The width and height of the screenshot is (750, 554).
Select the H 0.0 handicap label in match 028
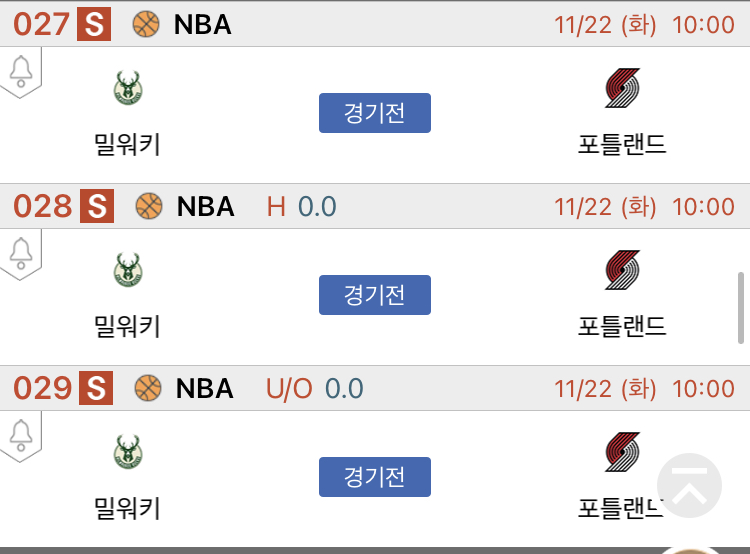(301, 207)
